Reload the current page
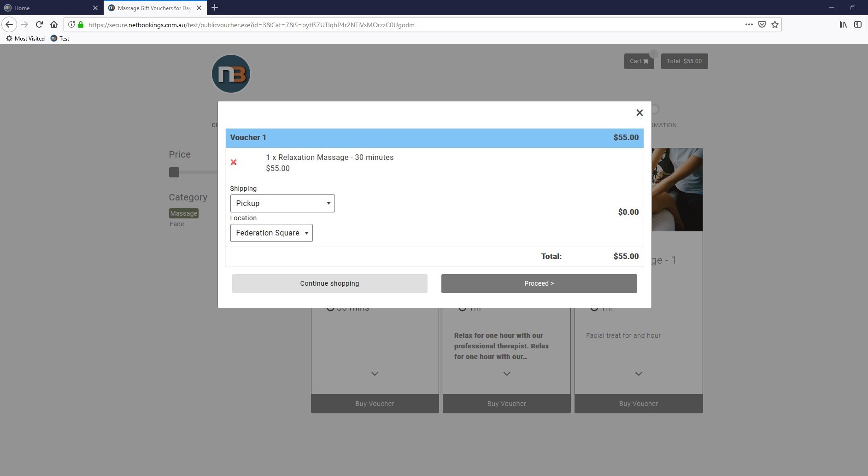 pyautogui.click(x=39, y=24)
